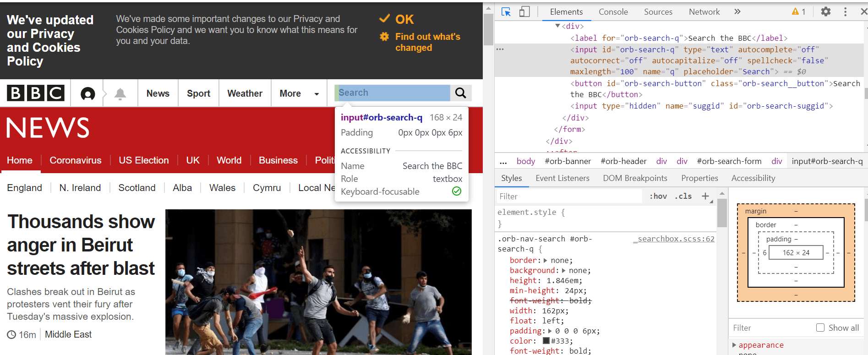This screenshot has width=868, height=355.
Task: Open the BBC account sign-in icon
Action: click(87, 93)
